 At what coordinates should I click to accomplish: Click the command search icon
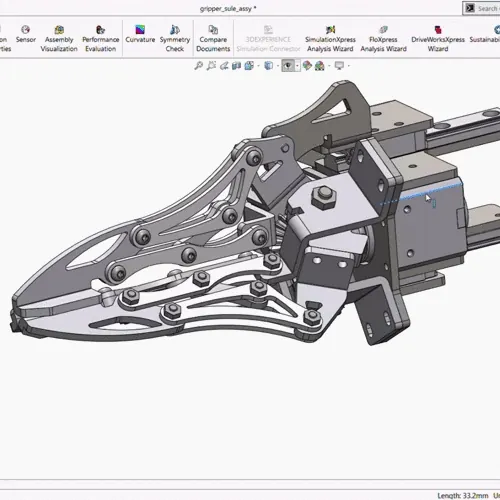click(x=470, y=8)
